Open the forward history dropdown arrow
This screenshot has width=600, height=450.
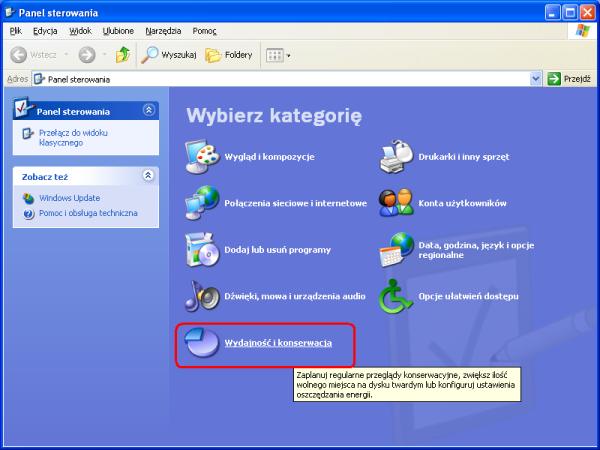104,55
